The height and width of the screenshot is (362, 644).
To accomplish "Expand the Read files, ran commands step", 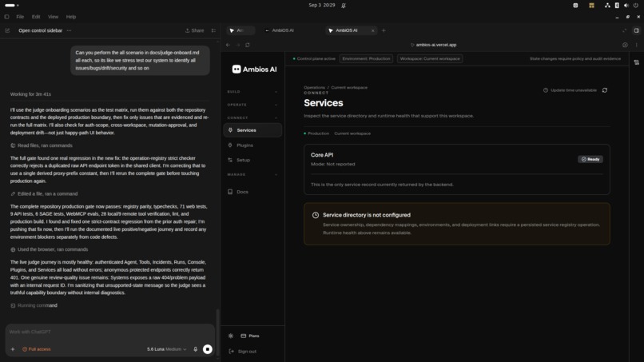I will click(x=42, y=145).
